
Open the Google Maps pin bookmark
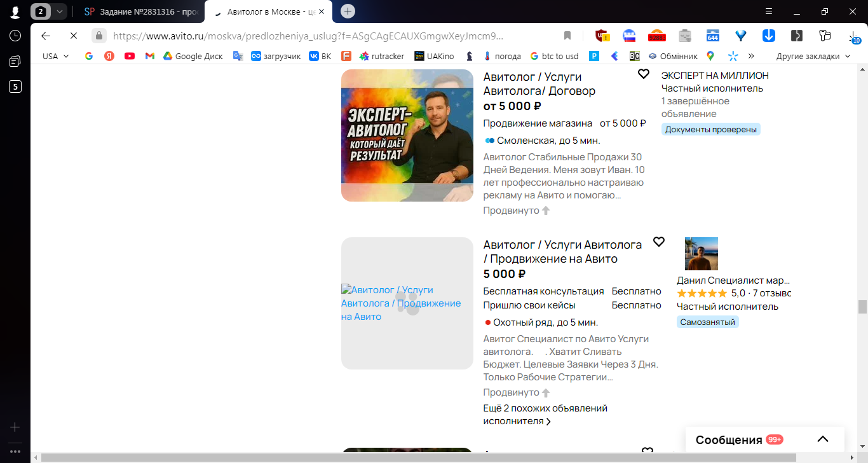tap(710, 56)
